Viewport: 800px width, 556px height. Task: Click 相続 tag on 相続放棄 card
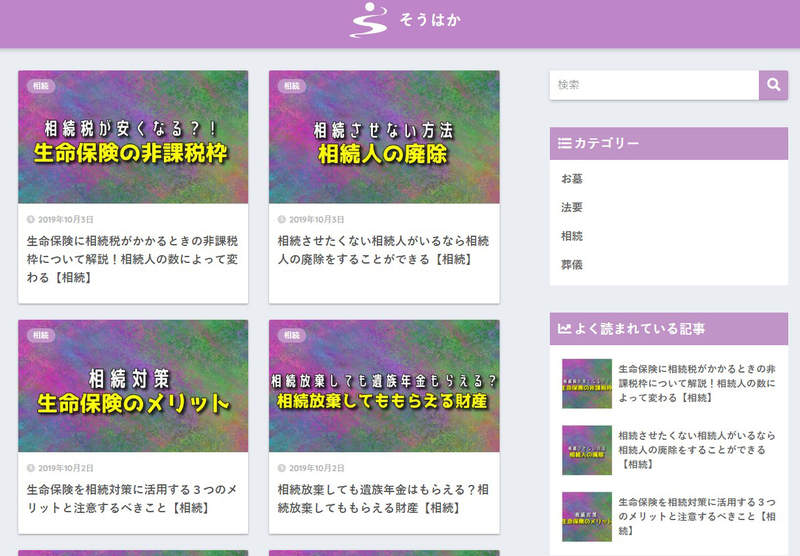291,336
